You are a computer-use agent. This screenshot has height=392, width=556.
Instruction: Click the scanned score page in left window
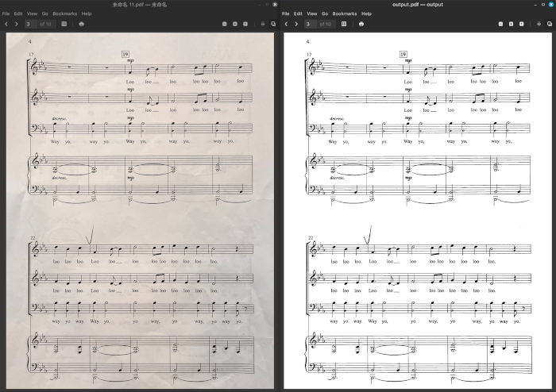(x=140, y=211)
